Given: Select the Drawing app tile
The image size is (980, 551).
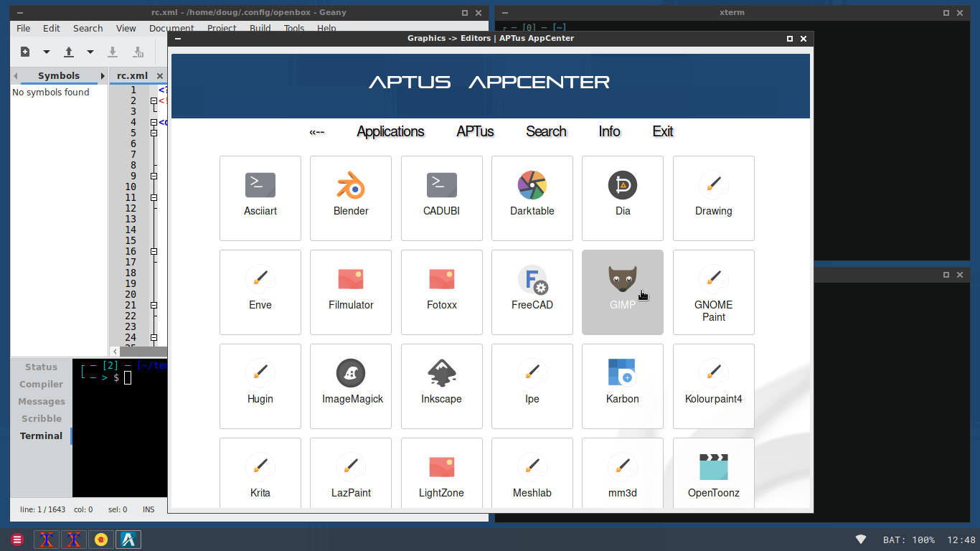Looking at the screenshot, I should coord(714,198).
